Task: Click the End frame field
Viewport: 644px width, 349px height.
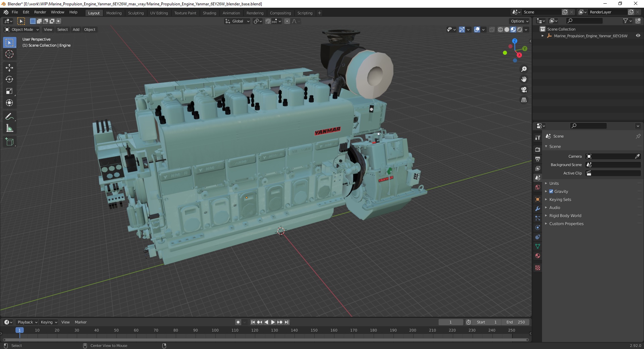Action: [x=516, y=322]
